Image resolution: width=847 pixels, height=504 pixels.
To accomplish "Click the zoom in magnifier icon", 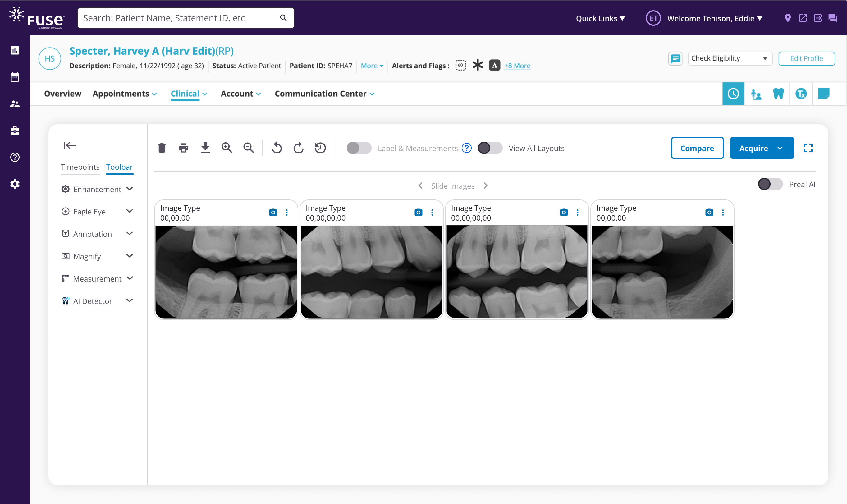I will tap(227, 148).
